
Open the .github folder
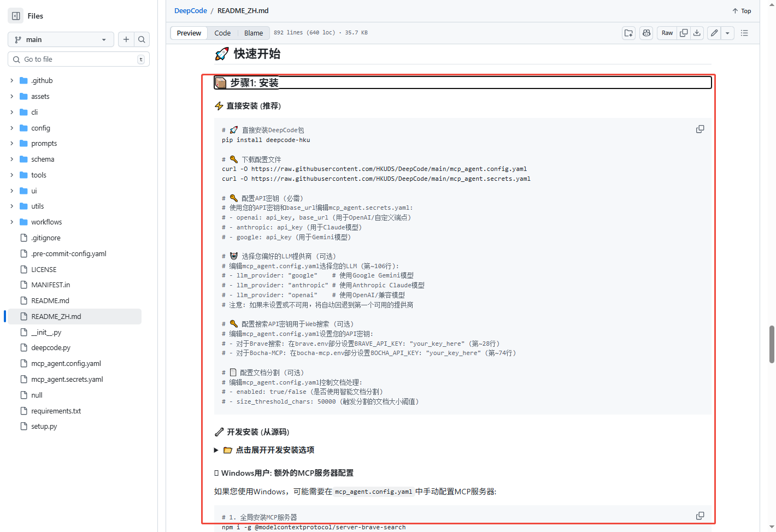[42, 80]
